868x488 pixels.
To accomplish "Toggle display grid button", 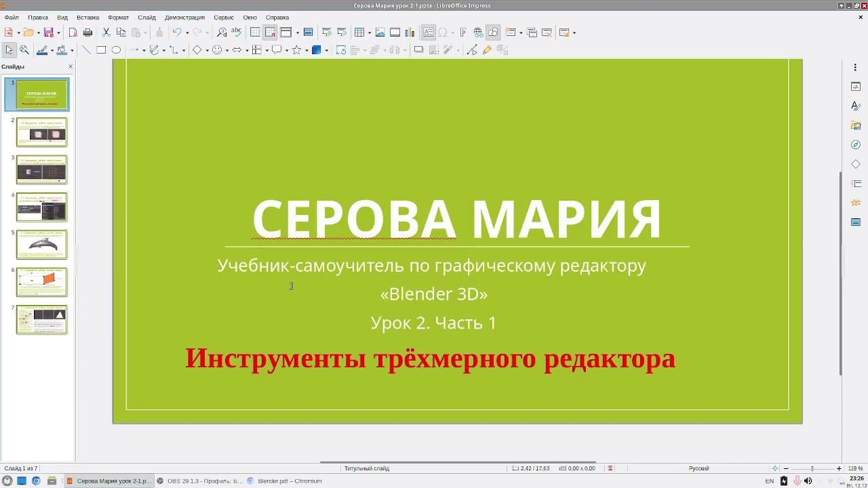I will 255,33.
